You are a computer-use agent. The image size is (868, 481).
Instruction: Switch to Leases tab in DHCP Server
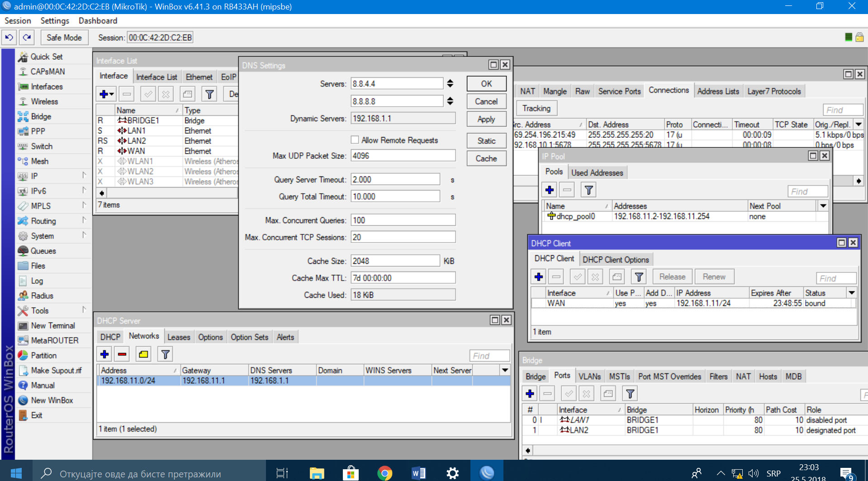(179, 337)
